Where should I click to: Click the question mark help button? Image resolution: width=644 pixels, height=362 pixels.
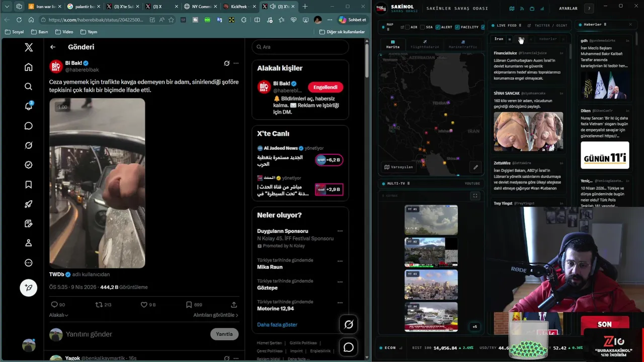click(589, 9)
